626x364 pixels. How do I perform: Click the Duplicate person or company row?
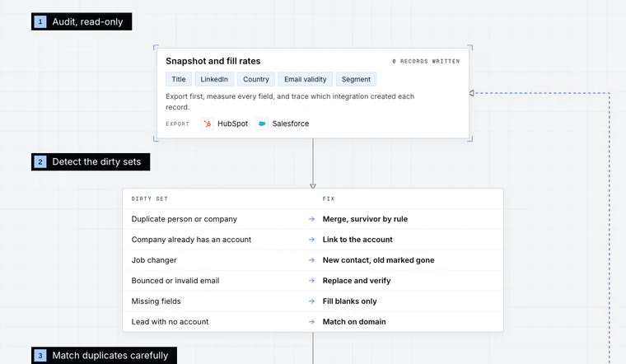coord(313,219)
